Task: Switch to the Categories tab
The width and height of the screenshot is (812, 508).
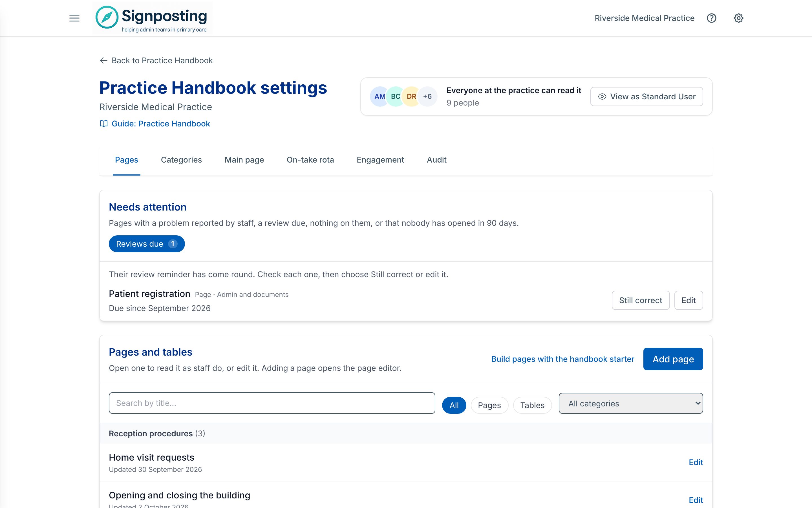Action: coord(181,160)
